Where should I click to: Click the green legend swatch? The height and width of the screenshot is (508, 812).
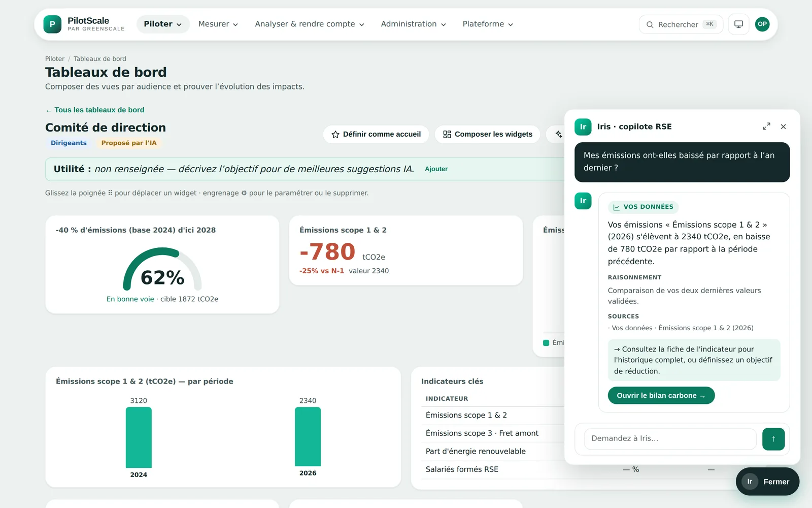pos(546,343)
